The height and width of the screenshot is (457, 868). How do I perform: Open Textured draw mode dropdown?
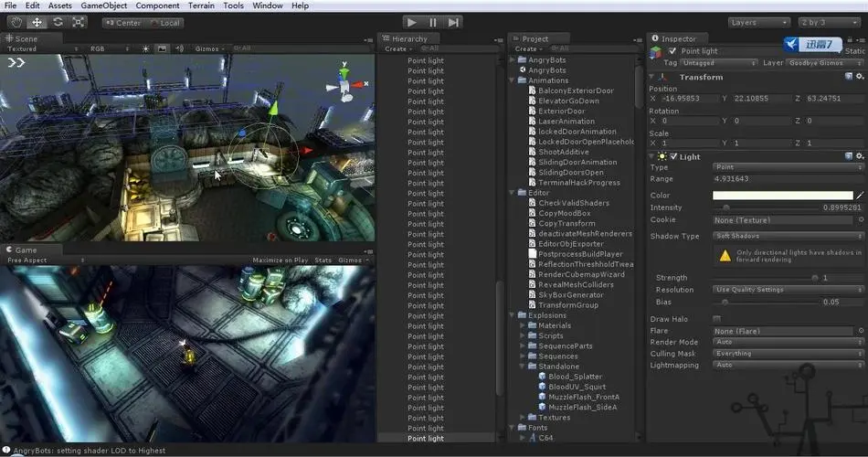click(x=43, y=48)
